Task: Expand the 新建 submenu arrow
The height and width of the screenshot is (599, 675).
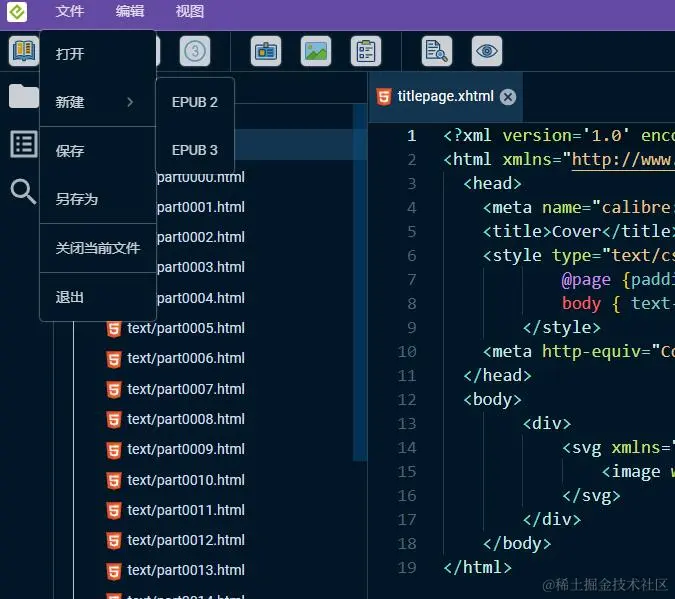Action: click(130, 102)
